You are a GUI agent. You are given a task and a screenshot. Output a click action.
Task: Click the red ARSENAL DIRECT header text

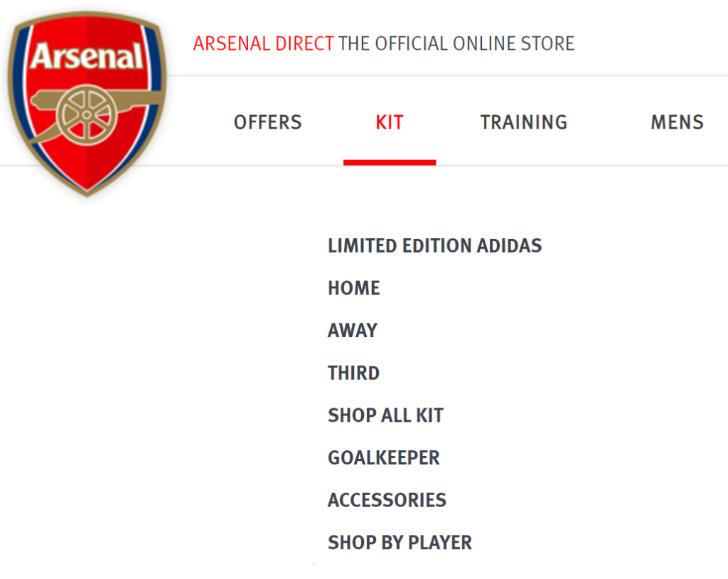point(263,43)
